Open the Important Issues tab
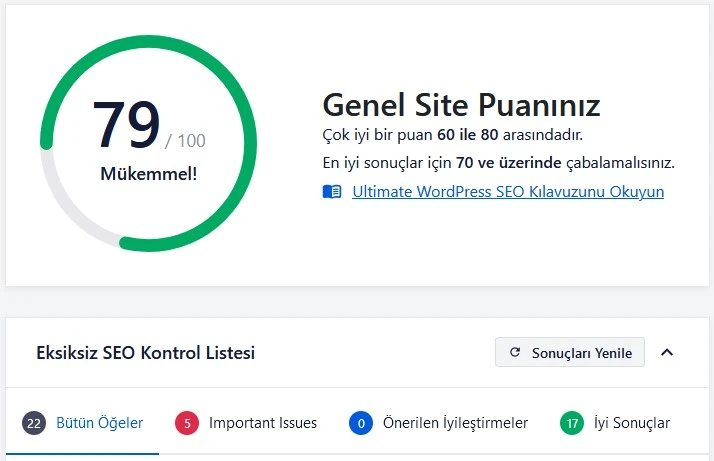This screenshot has height=461, width=714. pos(262,423)
